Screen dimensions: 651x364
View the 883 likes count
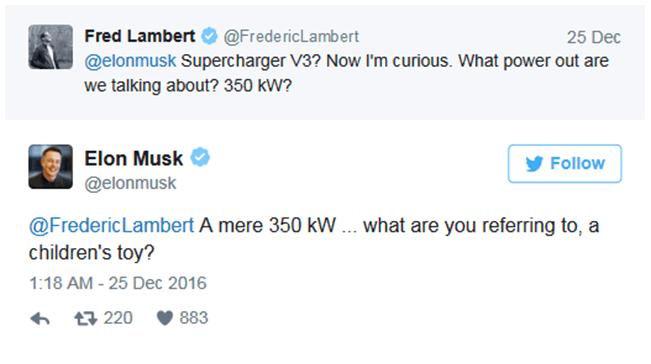tap(193, 318)
